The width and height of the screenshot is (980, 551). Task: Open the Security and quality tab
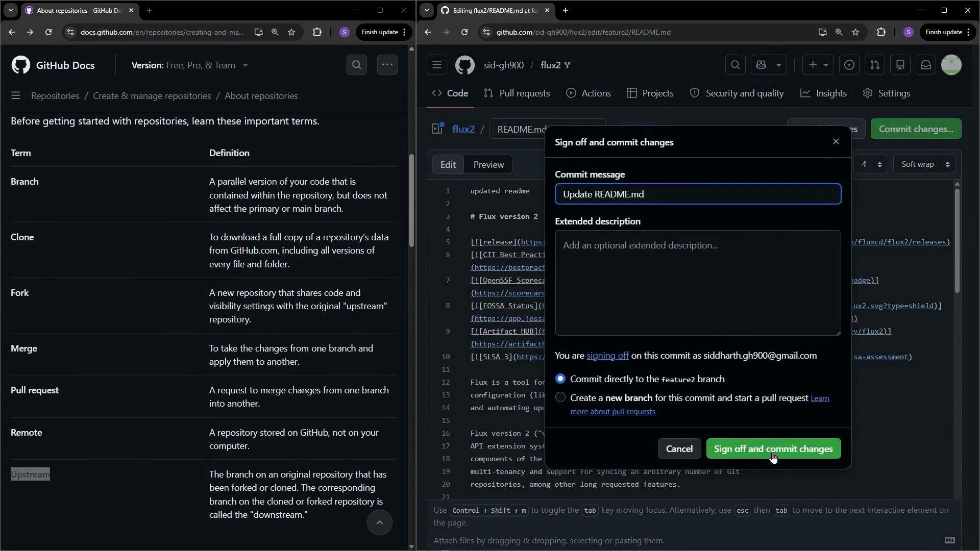737,93
